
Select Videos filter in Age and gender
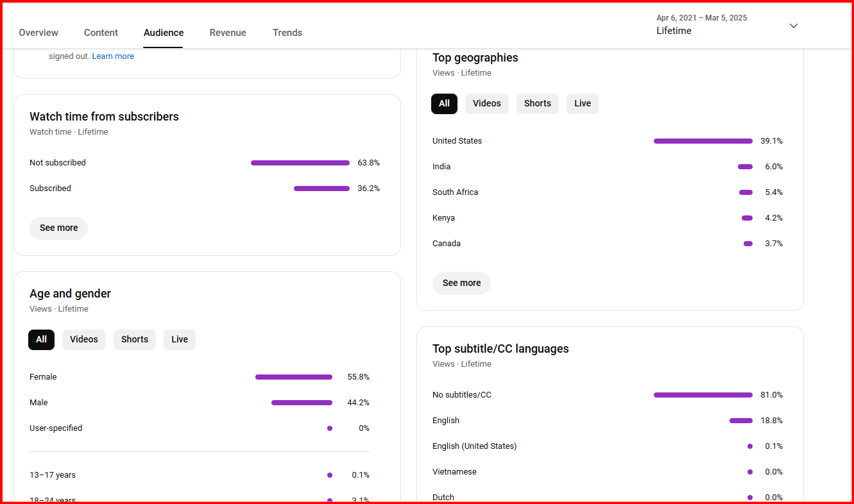click(84, 340)
